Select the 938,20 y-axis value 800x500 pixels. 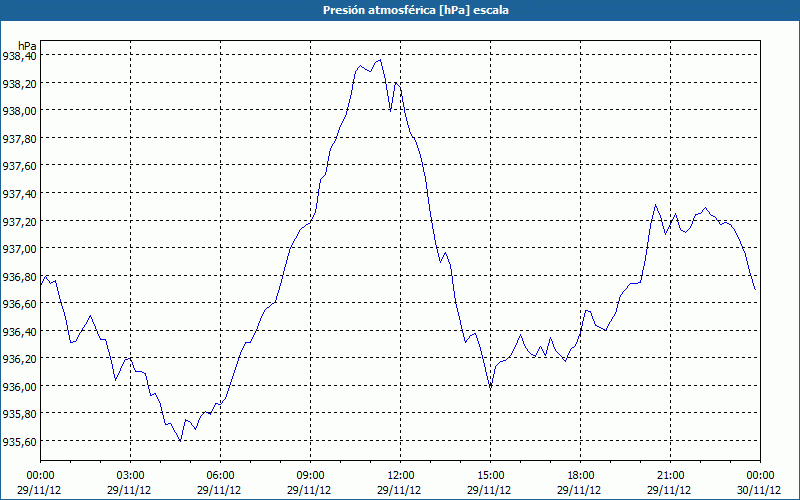19,83
